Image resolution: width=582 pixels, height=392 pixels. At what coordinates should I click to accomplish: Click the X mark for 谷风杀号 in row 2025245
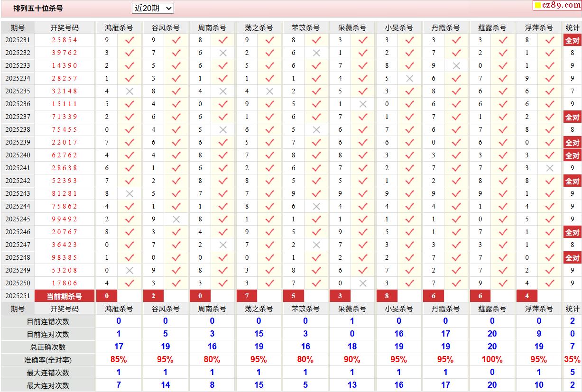pyautogui.click(x=176, y=219)
